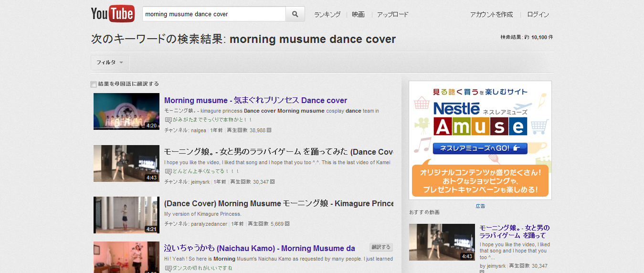644x273 pixels.
Task: Click アカウントを作成 link
Action: (x=491, y=14)
